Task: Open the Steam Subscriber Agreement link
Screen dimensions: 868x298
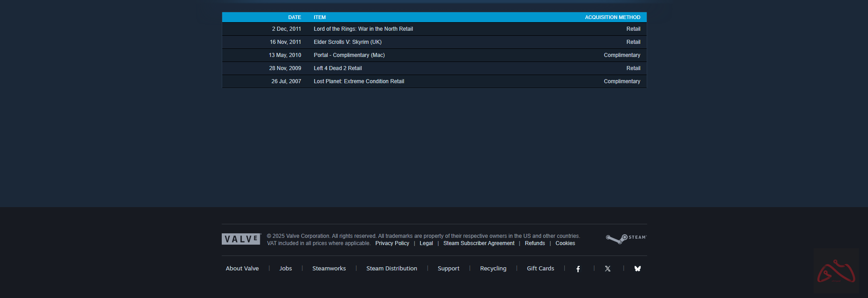Action: [479, 243]
